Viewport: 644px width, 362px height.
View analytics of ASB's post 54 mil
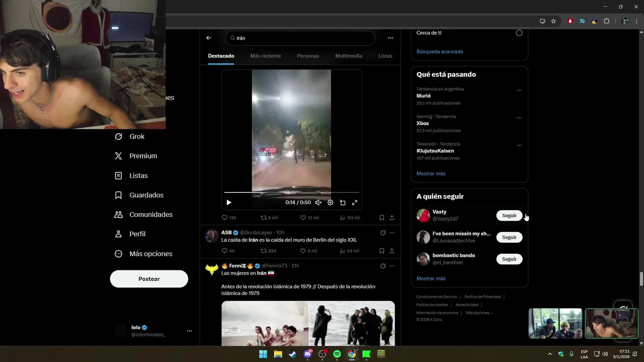(350, 251)
